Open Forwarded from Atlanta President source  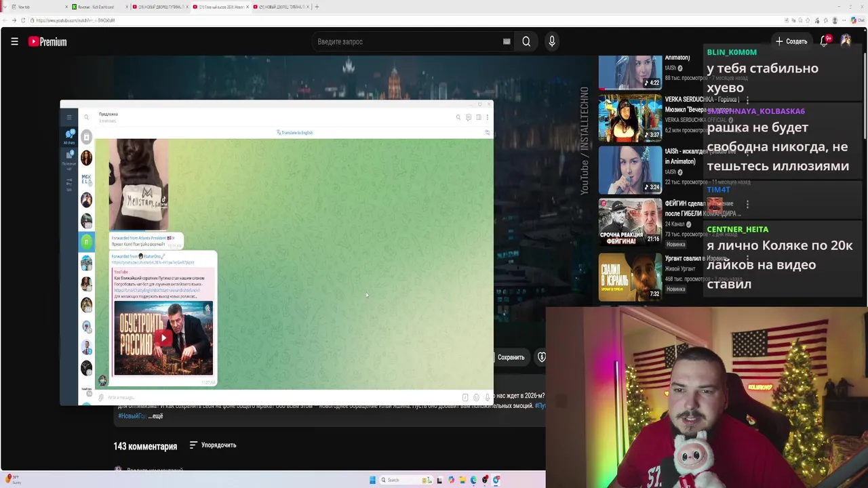[143, 238]
